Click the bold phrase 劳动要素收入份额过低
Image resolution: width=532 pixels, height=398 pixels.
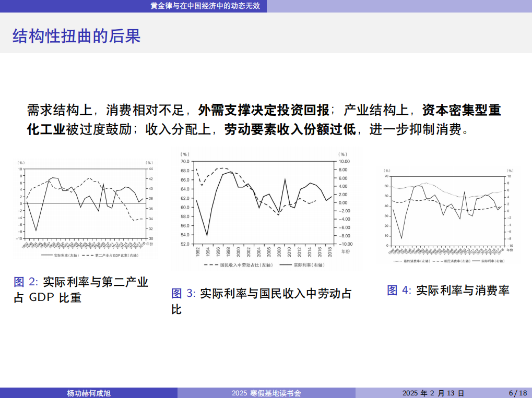pos(290,129)
